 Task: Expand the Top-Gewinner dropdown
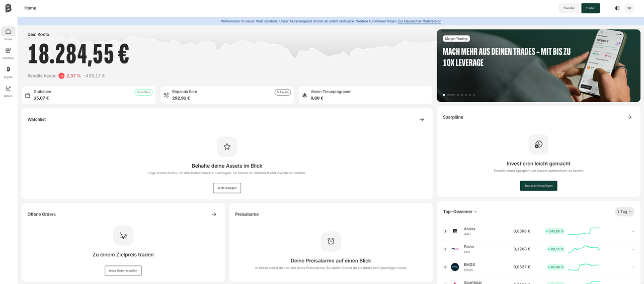point(460,211)
